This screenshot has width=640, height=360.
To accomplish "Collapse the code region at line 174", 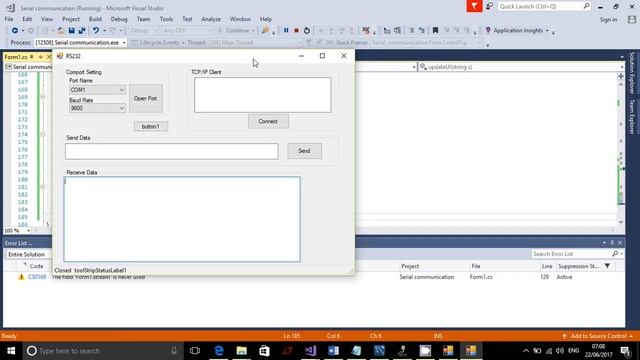I will coord(42,134).
